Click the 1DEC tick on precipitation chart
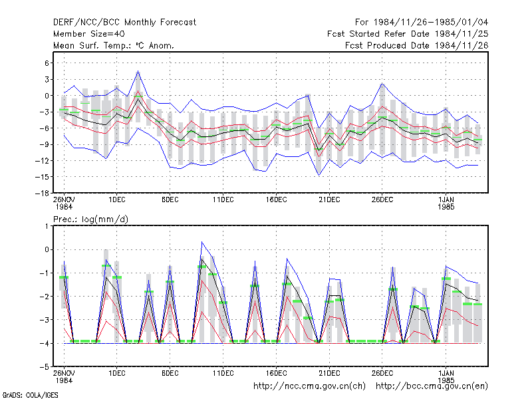 tap(117, 373)
